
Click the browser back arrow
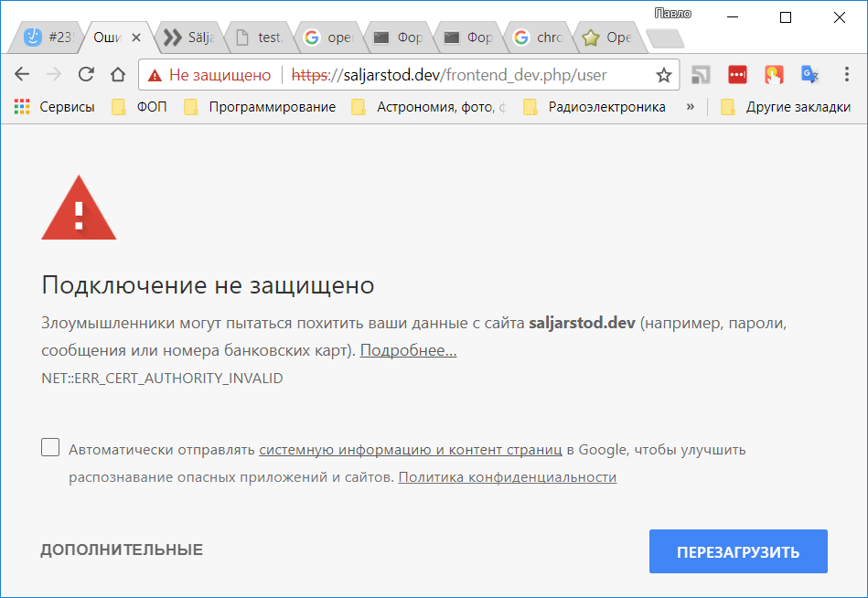click(22, 75)
